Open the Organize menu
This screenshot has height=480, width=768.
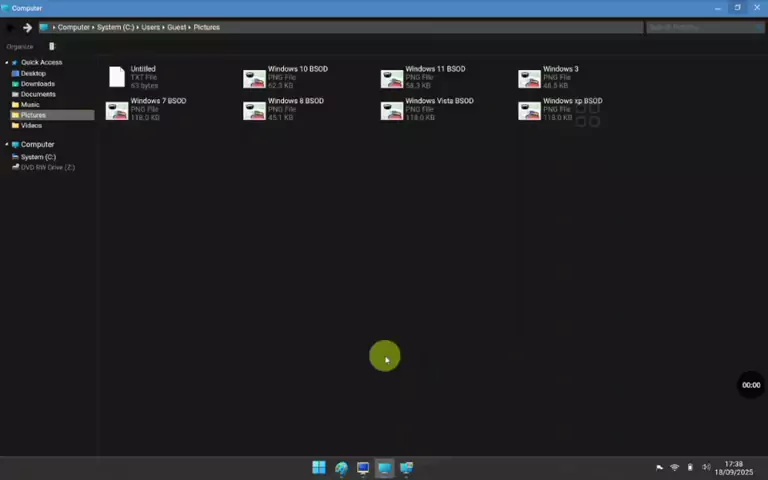pos(20,46)
